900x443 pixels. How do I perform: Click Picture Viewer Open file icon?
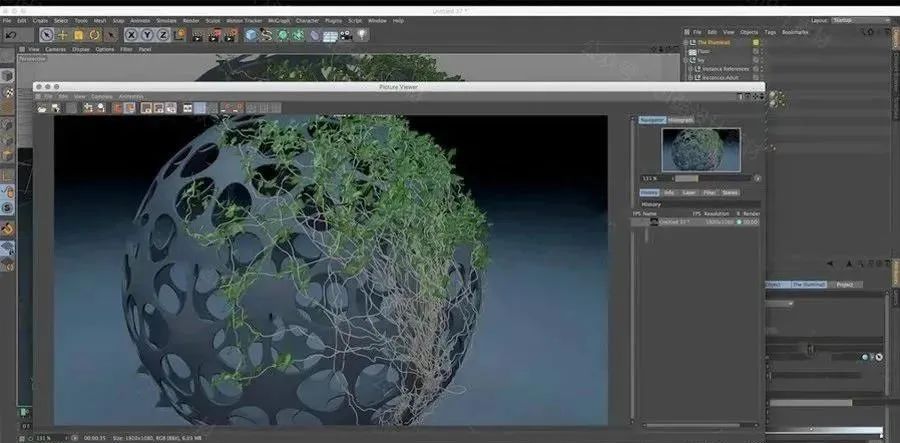tap(42, 108)
